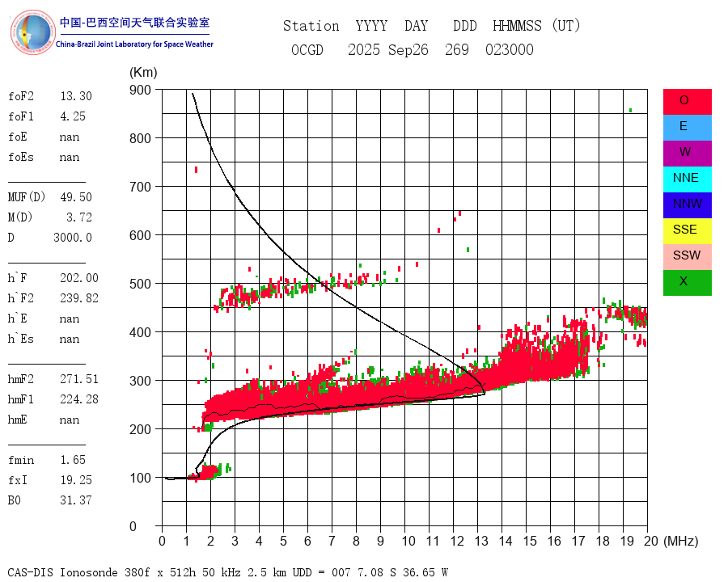Click the China-Brazil Joint Laboratory globe logo
Screen dimensions: 728x582
(x=33, y=32)
